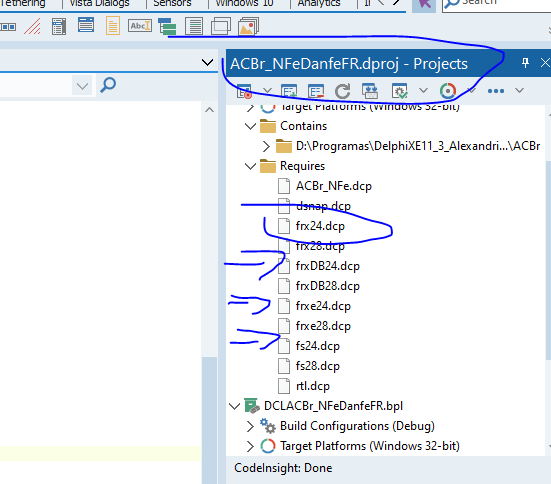This screenshot has width=551, height=484.
Task: Click the Projects toolbar icon with red dot
Action: point(244,91)
